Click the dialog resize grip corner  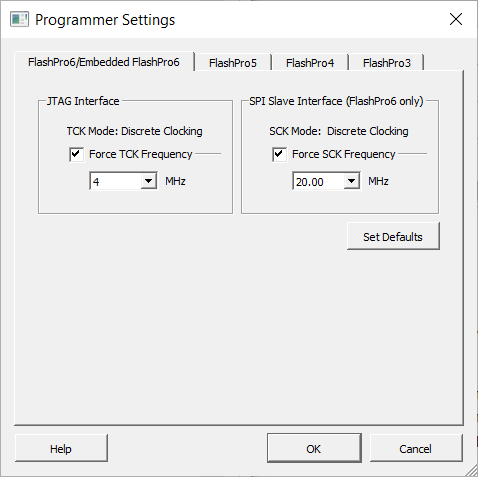(472, 471)
